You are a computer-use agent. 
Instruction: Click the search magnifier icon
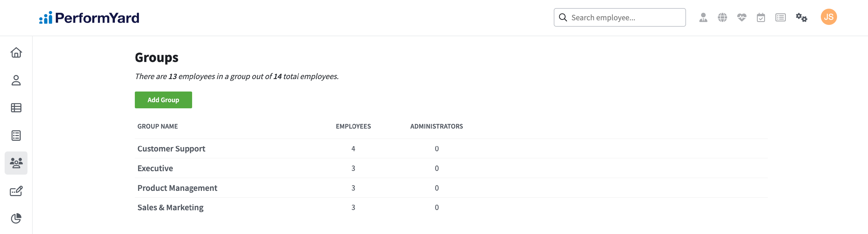pyautogui.click(x=563, y=18)
